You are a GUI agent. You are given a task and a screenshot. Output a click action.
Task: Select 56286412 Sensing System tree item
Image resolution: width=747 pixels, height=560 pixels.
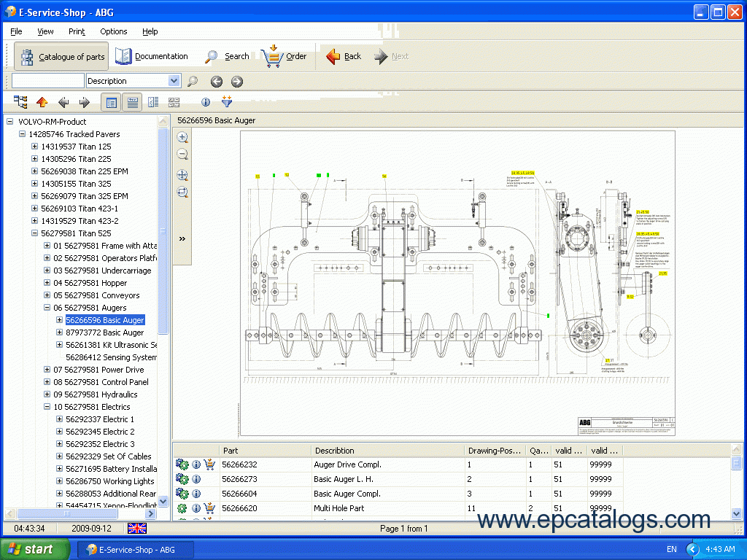coord(111,357)
